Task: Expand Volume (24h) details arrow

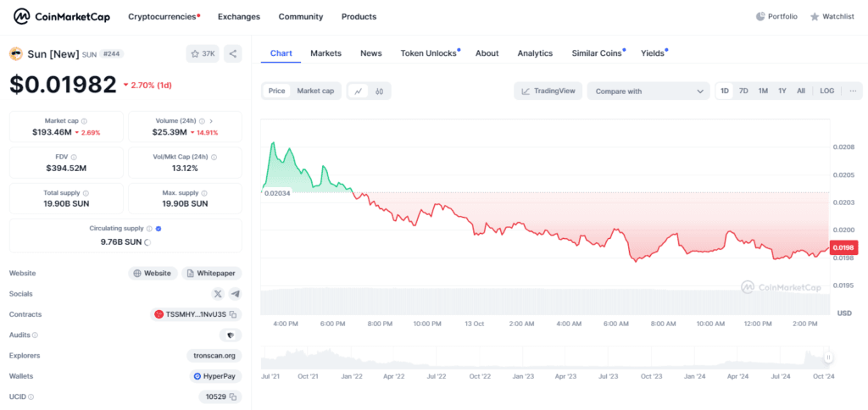Action: pyautogui.click(x=211, y=120)
